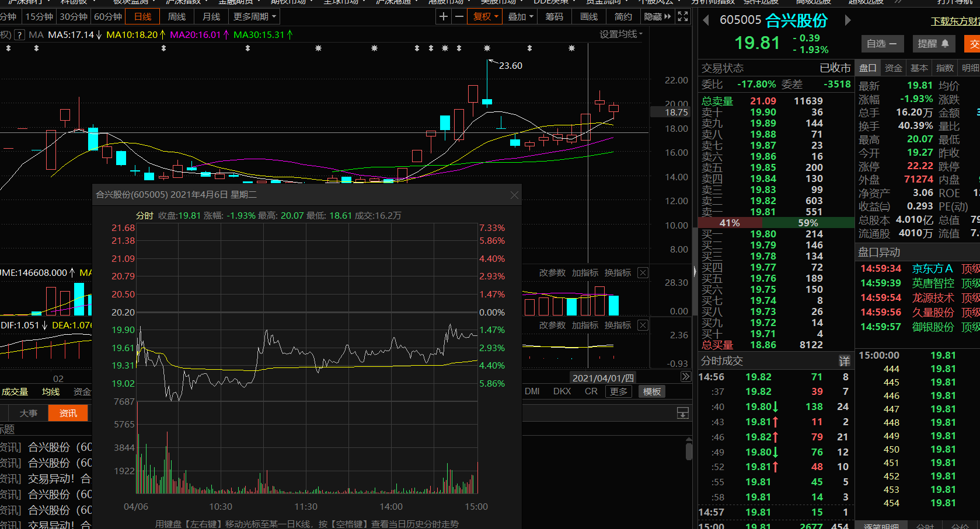Viewport: 980px width, 529px height.
Task: Open the 基本 tab in right panel
Action: click(919, 68)
